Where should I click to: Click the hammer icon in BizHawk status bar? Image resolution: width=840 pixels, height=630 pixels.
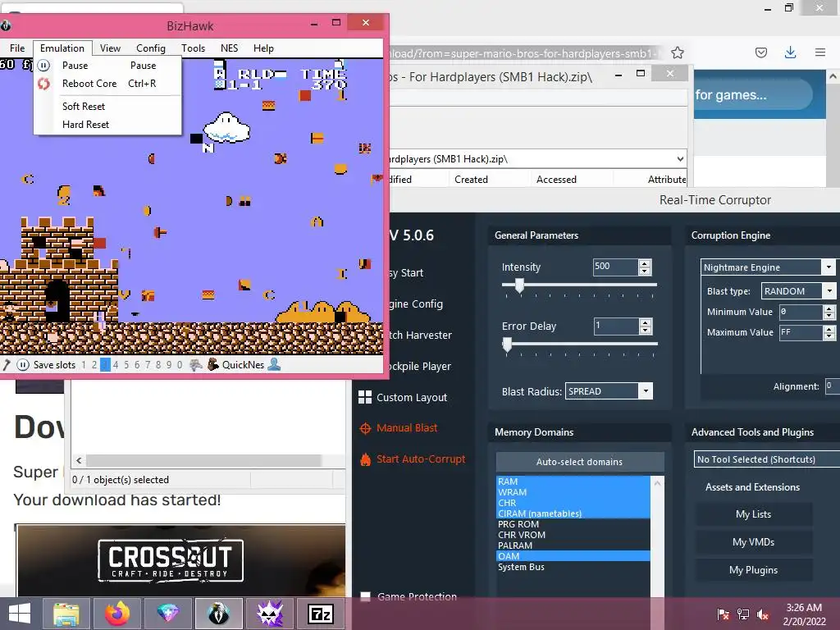click(x=7, y=365)
